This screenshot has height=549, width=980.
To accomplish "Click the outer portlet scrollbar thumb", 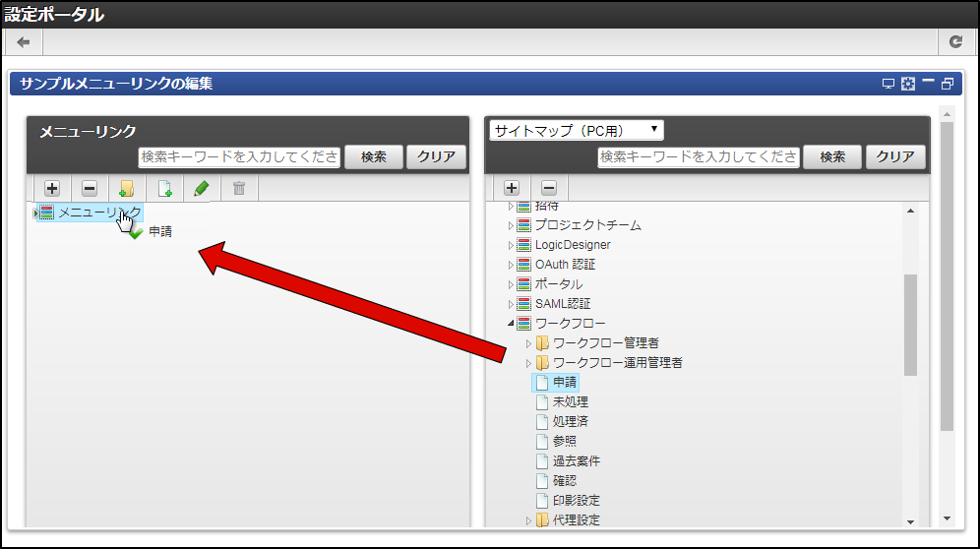I will tap(947, 276).
